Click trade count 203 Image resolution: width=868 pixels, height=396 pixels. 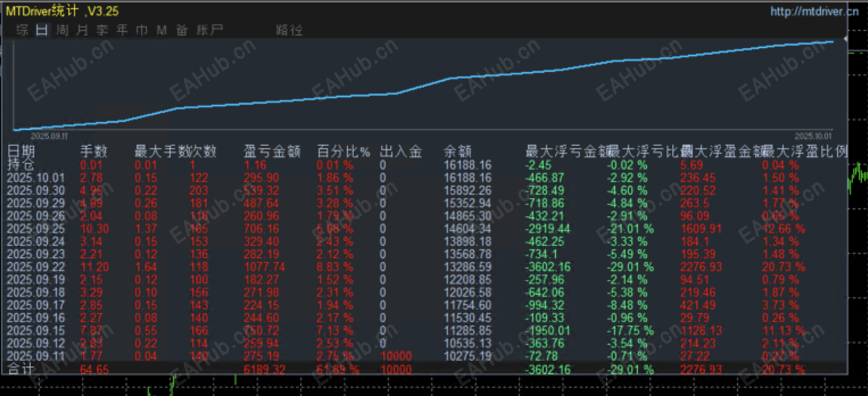pos(198,191)
